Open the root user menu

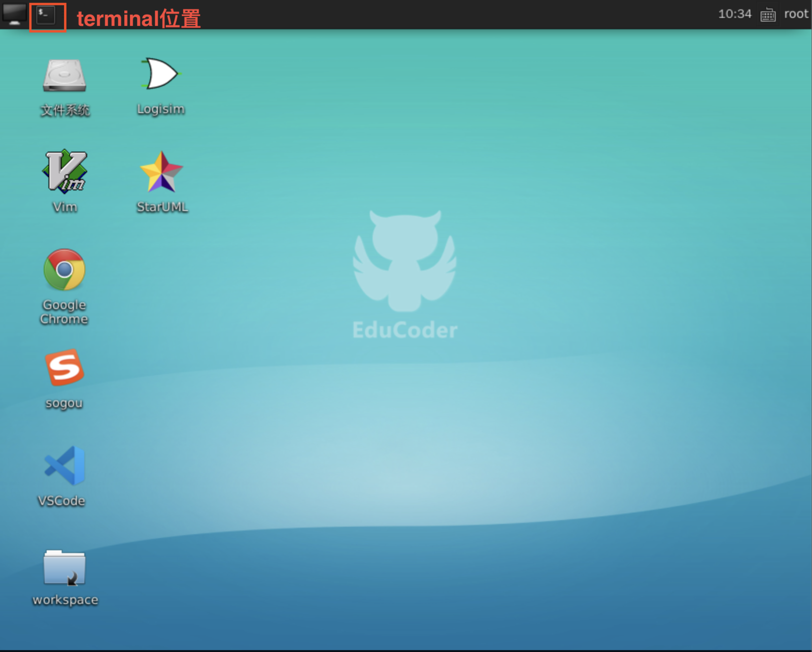click(x=796, y=14)
